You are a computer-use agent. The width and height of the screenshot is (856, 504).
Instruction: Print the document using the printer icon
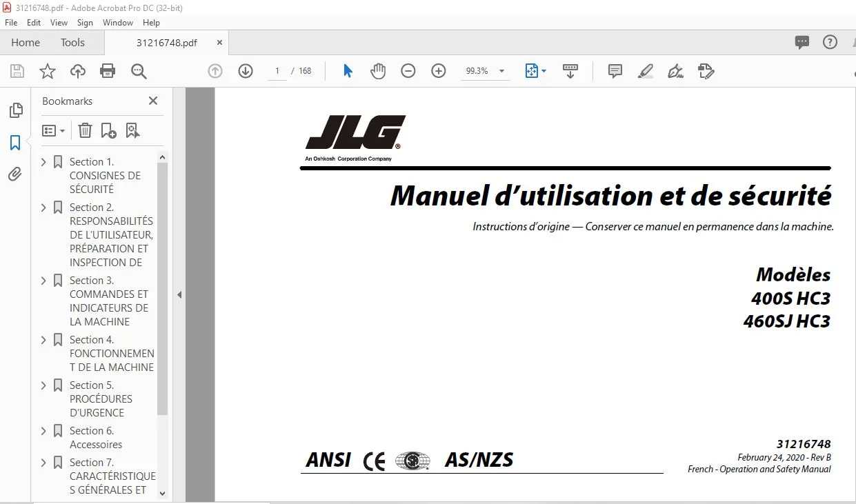click(108, 71)
